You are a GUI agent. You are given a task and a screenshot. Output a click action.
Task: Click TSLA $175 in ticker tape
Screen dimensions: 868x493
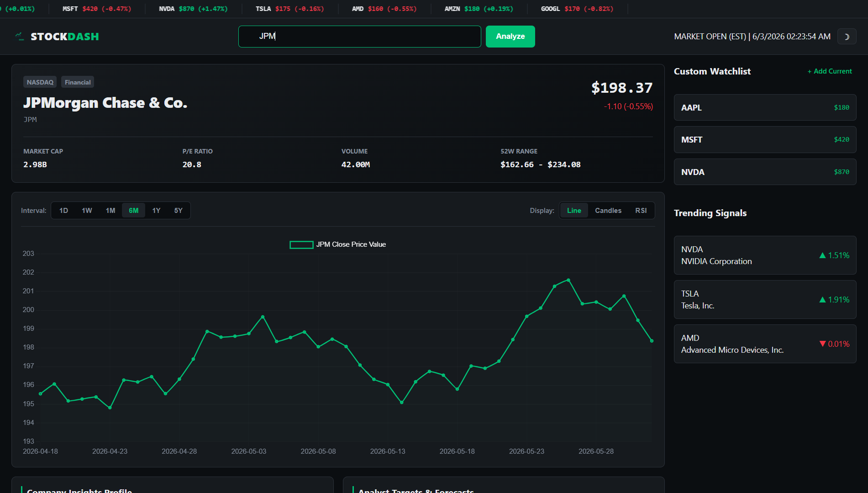(x=290, y=9)
